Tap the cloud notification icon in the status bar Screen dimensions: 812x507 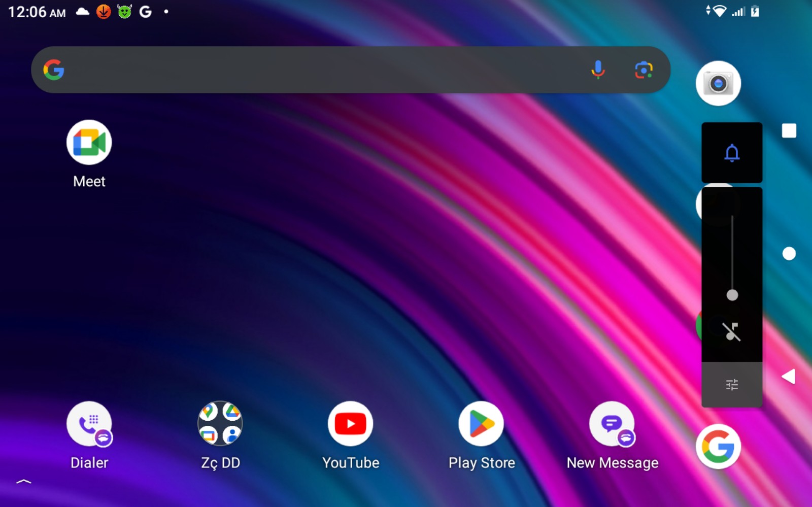pos(83,12)
